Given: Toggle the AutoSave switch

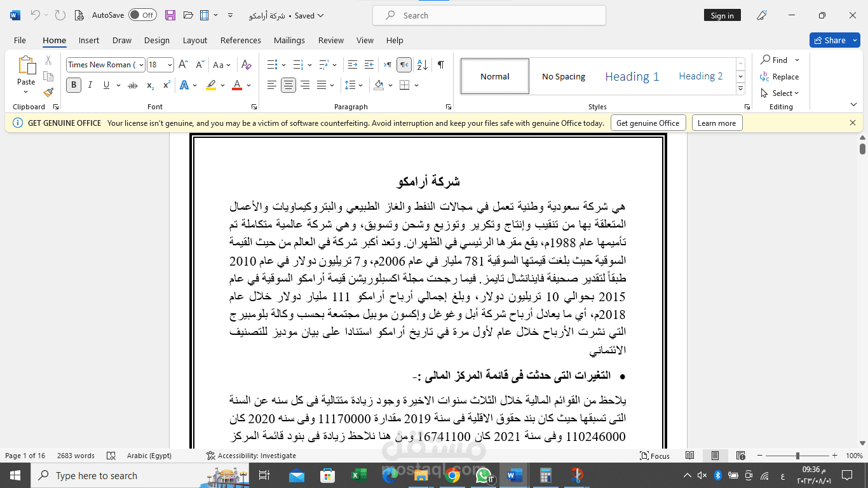Looking at the screenshot, I should coord(142,15).
